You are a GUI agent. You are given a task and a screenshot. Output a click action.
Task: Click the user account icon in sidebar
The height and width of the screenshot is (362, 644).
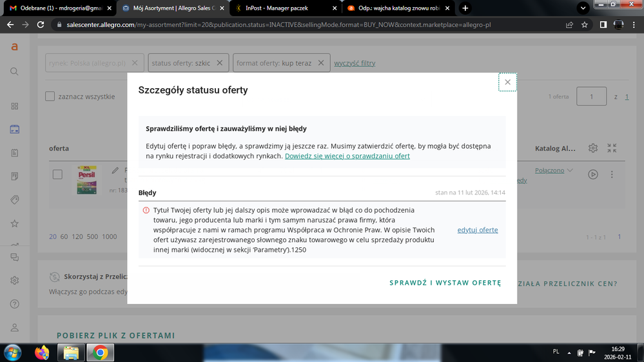(x=14, y=327)
